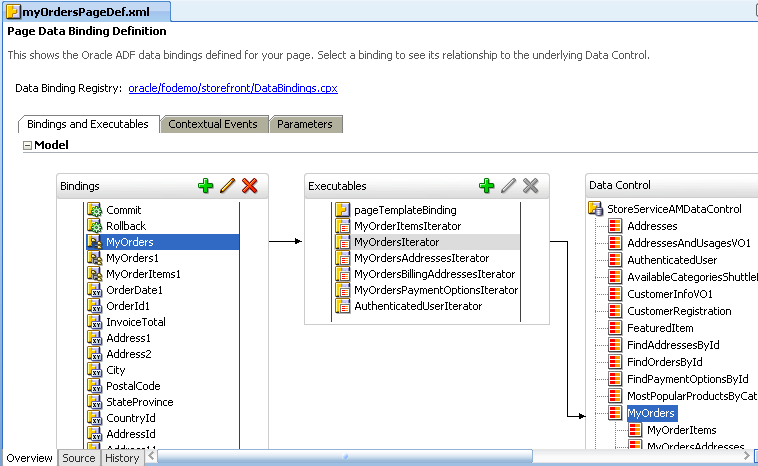Image resolution: width=758 pixels, height=466 pixels.
Task: Click the horizontal scrollbar left arrow
Action: pyautogui.click(x=151, y=456)
